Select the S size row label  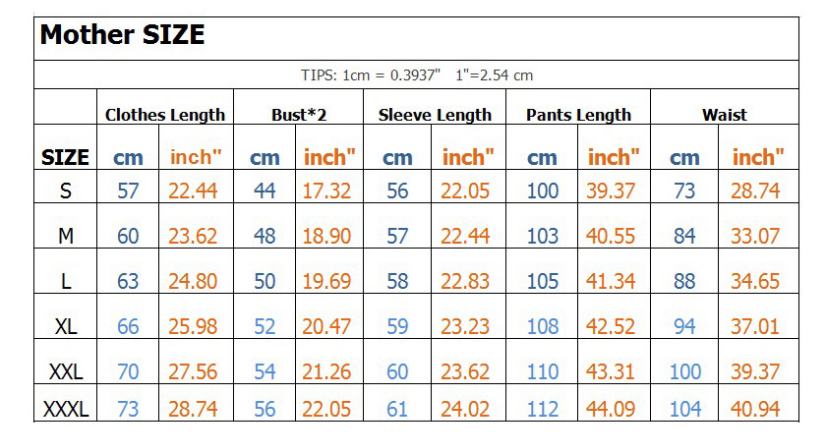click(65, 191)
